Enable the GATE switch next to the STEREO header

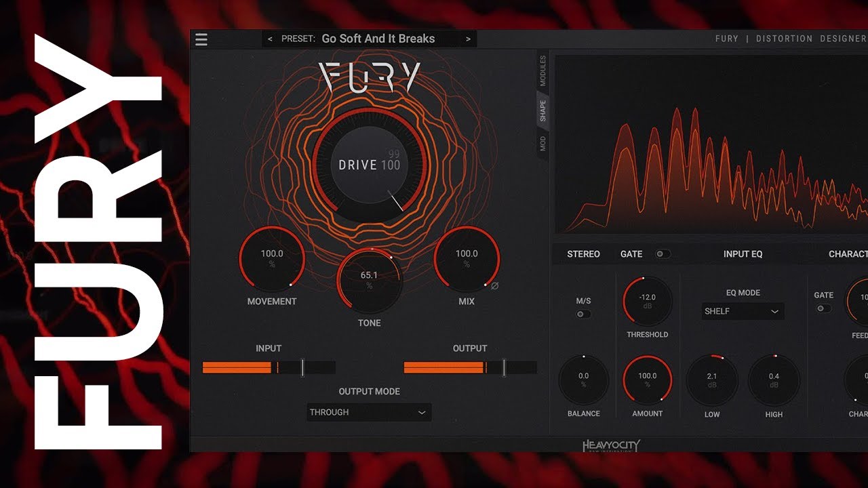[x=663, y=254]
